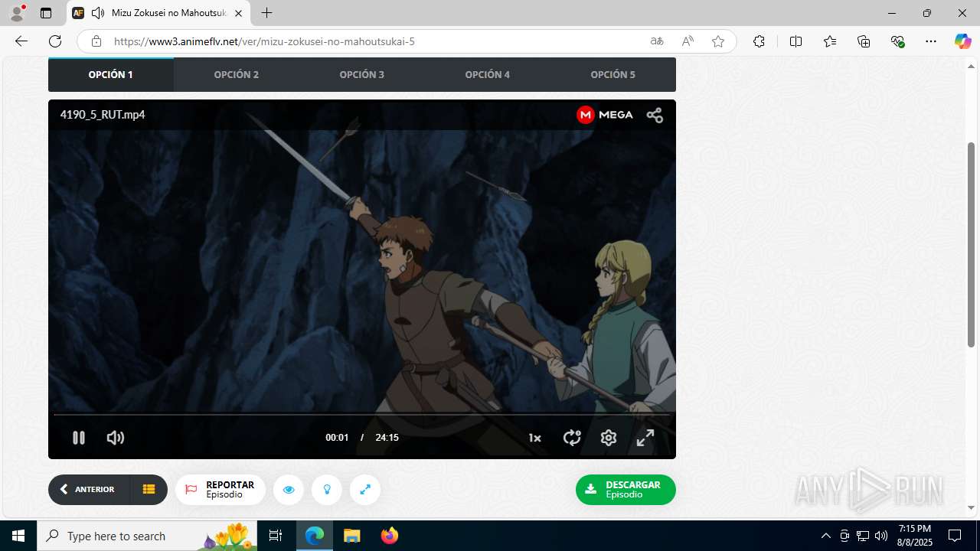The height and width of the screenshot is (551, 980).
Task: Switch to OPCIÓN 5 tab
Action: pyautogui.click(x=613, y=75)
